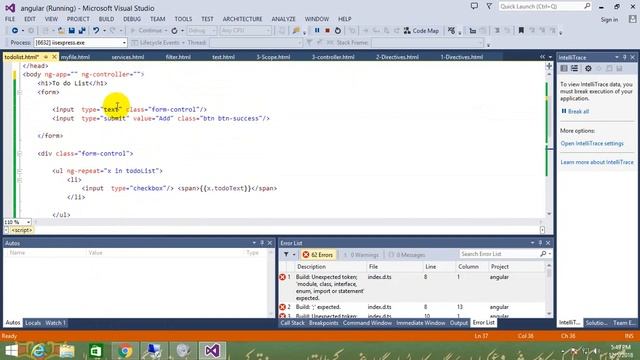Click the Save All icon
Viewport: 640px width, 360px height.
click(x=82, y=31)
